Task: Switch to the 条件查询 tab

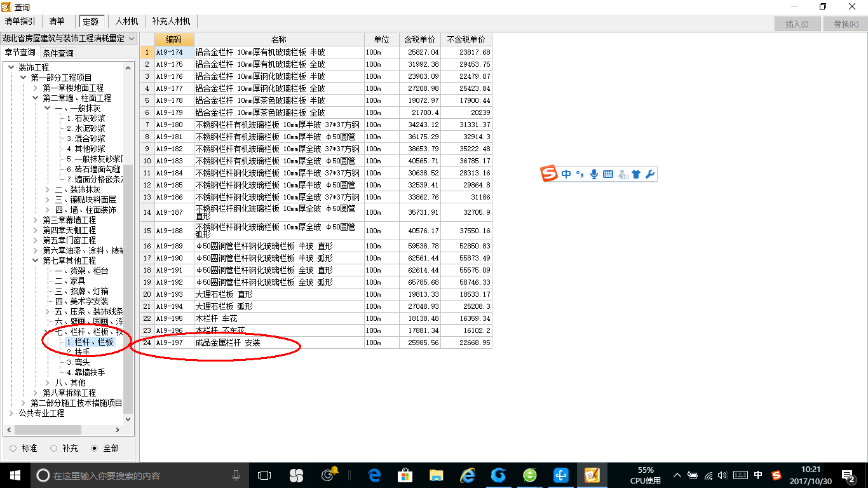Action: pyautogui.click(x=58, y=53)
